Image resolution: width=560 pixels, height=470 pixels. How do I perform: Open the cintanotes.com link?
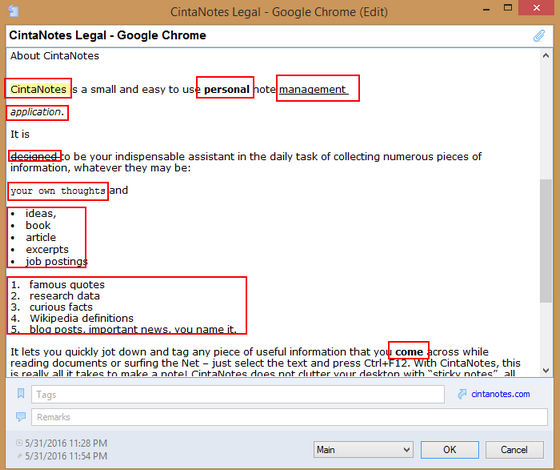coord(500,394)
